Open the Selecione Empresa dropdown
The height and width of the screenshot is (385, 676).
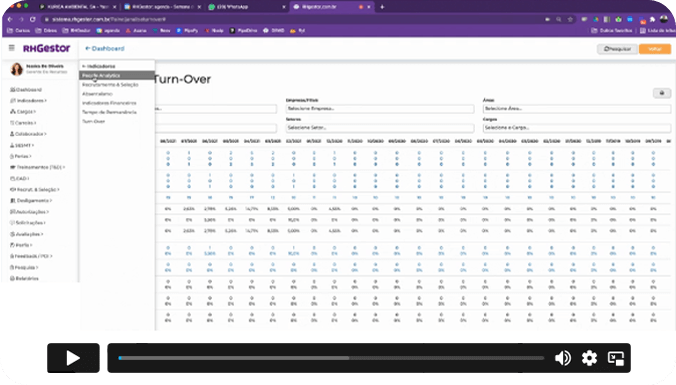pyautogui.click(x=379, y=109)
